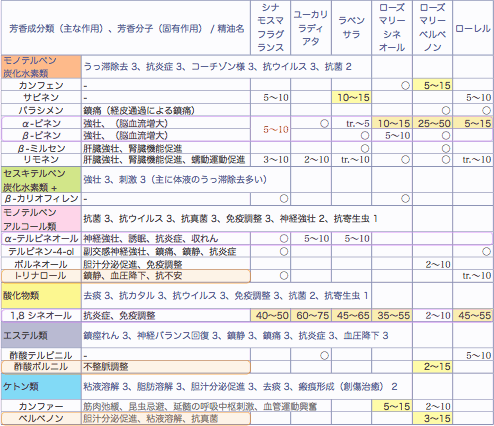
Task: Select the pink モノテルペンアルコール類 category cell
Action: (41, 219)
